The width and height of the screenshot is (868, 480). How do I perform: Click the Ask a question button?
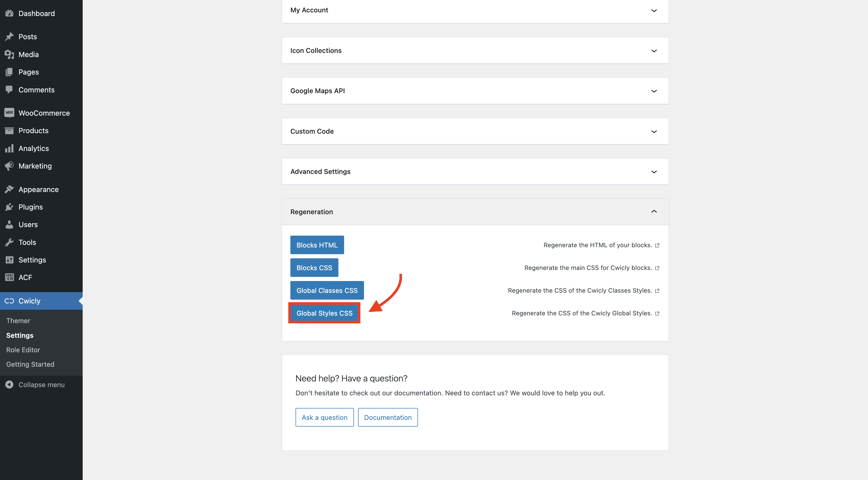pyautogui.click(x=324, y=417)
